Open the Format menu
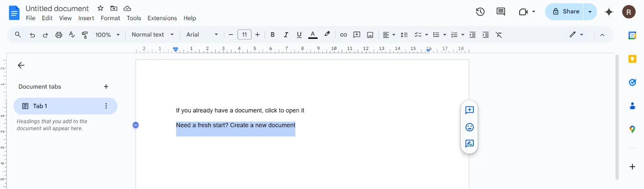The height and width of the screenshot is (189, 644). click(110, 18)
